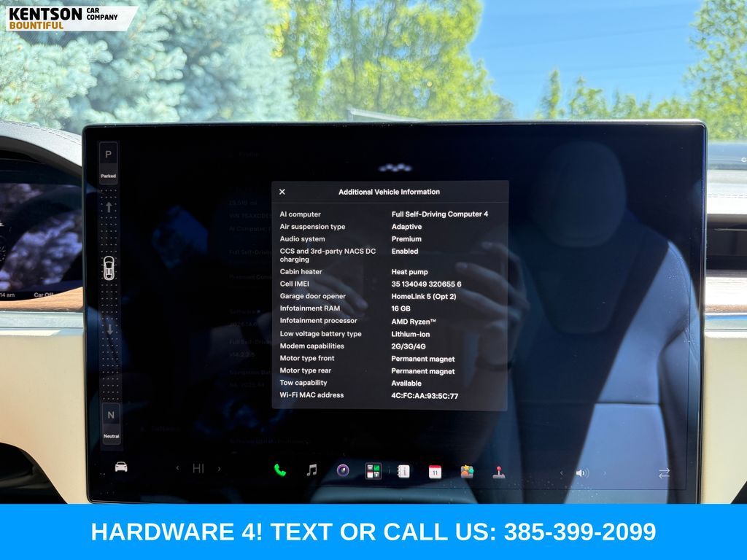Select 'Air suspension type' row label
The height and width of the screenshot is (560, 747).
(x=312, y=227)
